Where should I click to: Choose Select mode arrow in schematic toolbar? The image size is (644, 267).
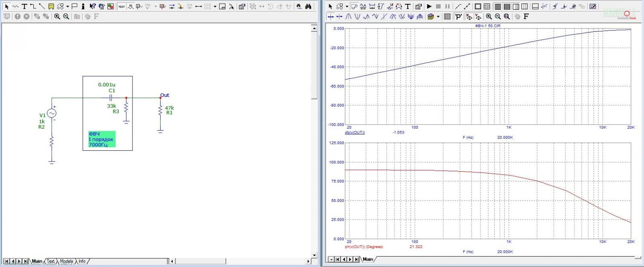point(6,6)
